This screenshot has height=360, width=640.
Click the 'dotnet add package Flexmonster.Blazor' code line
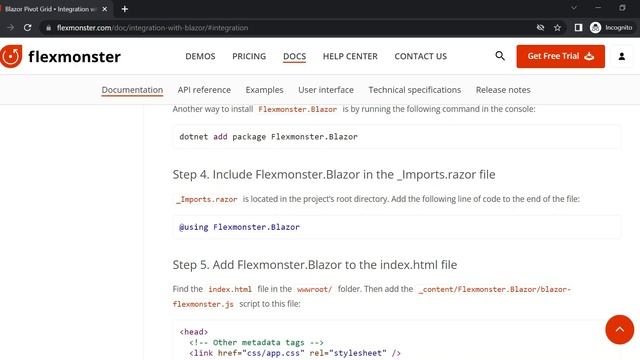(x=268, y=137)
